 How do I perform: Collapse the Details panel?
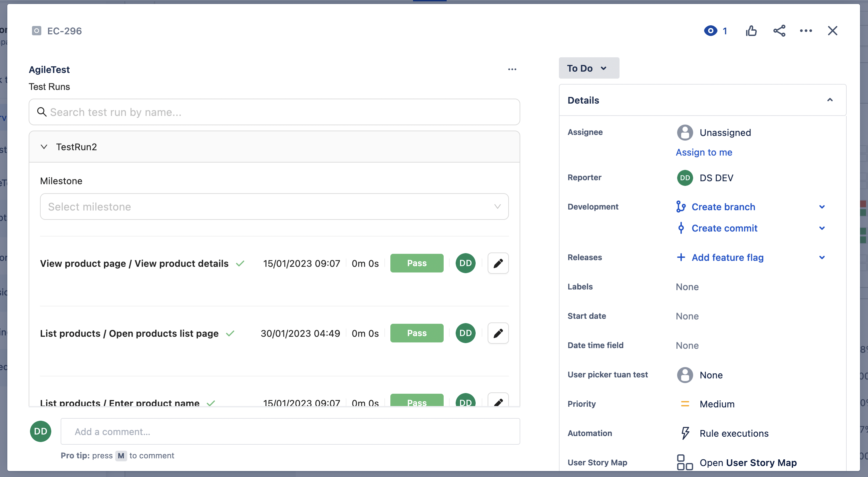pos(830,100)
